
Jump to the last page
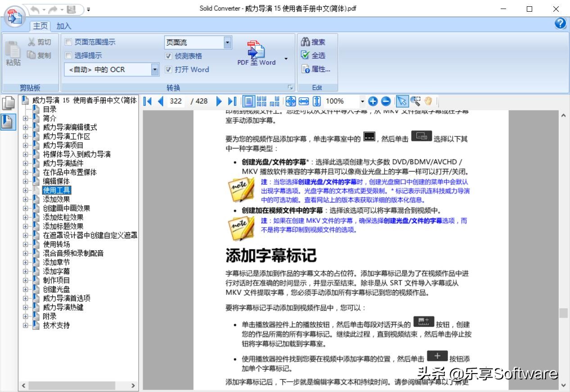(232, 101)
